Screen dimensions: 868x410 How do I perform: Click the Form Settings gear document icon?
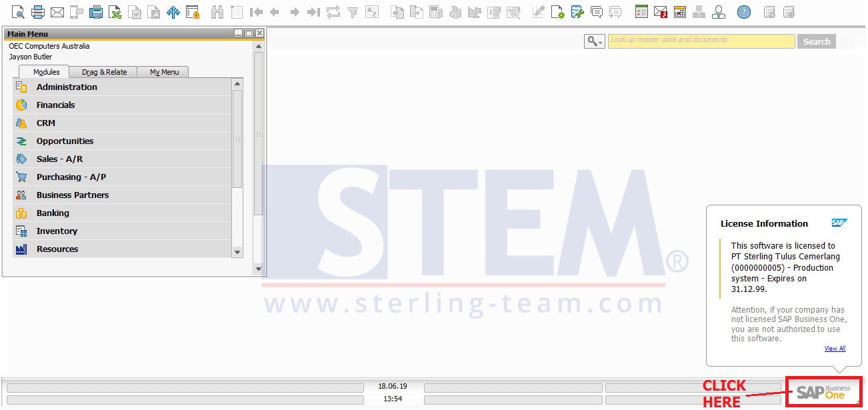coord(558,12)
